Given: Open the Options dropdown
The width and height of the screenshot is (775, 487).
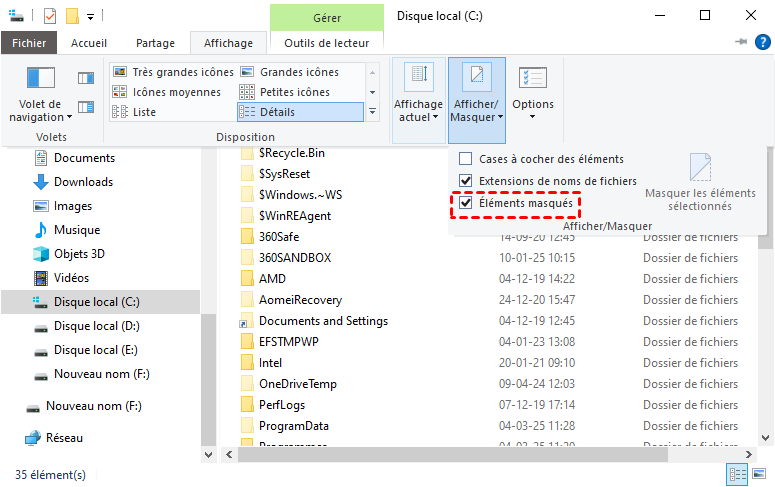Looking at the screenshot, I should pyautogui.click(x=533, y=95).
